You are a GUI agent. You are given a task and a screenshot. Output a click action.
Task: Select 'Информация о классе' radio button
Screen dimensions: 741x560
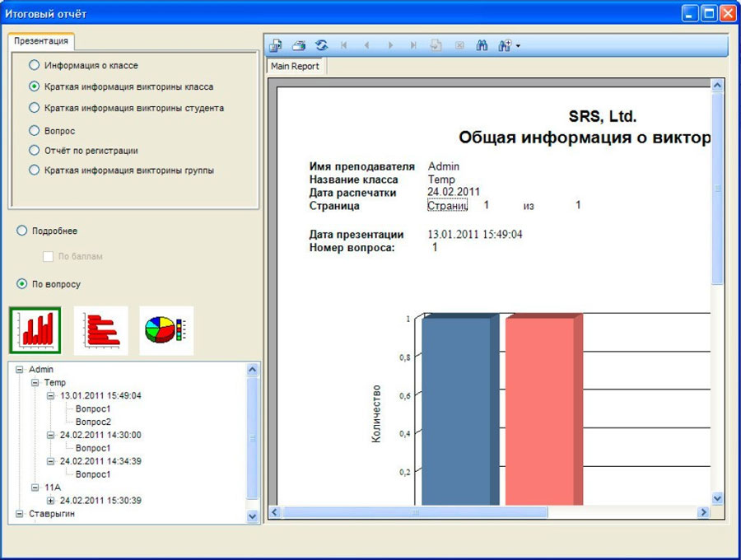coord(34,65)
